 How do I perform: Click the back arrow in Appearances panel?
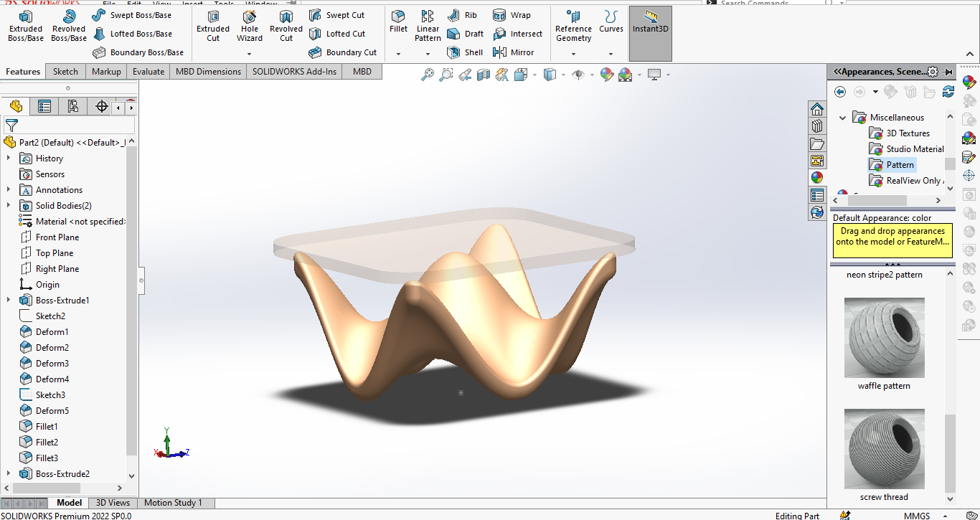840,92
